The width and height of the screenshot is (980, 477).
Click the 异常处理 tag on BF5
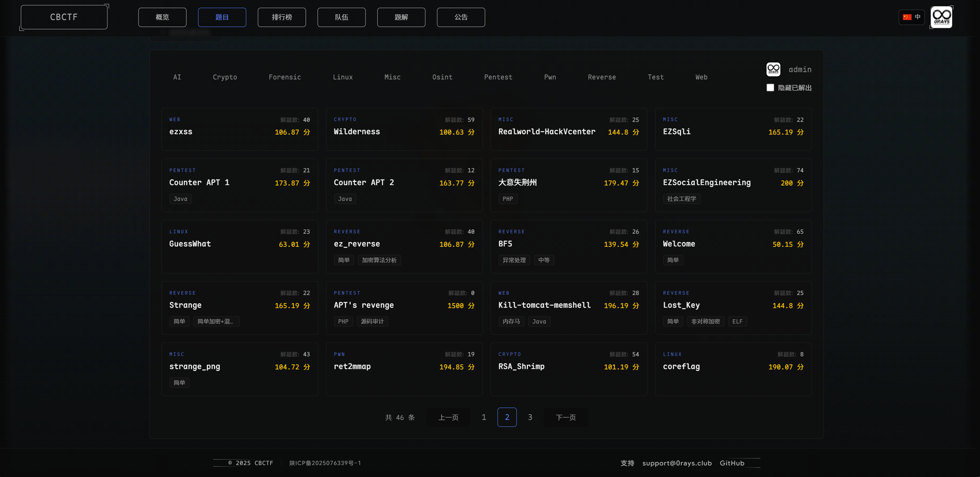coord(514,260)
